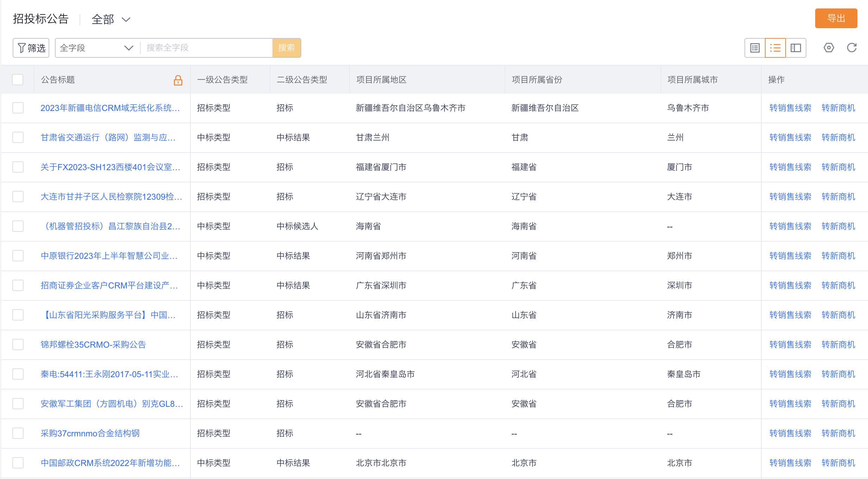The image size is (868, 479).
Task: Switch to split panel view icon
Action: click(795, 48)
